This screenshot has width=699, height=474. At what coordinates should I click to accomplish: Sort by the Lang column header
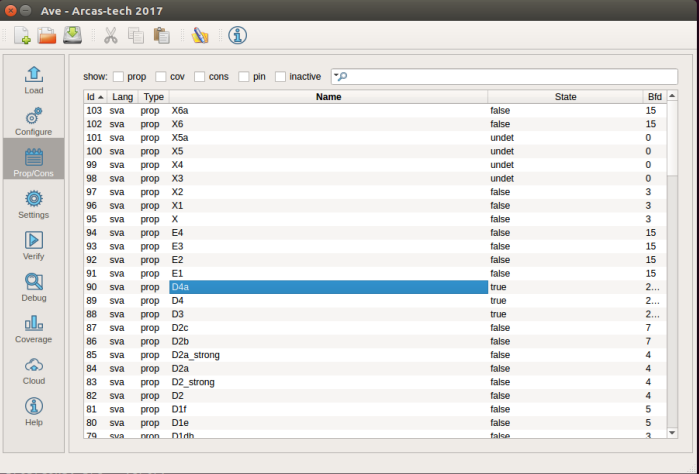click(x=123, y=97)
